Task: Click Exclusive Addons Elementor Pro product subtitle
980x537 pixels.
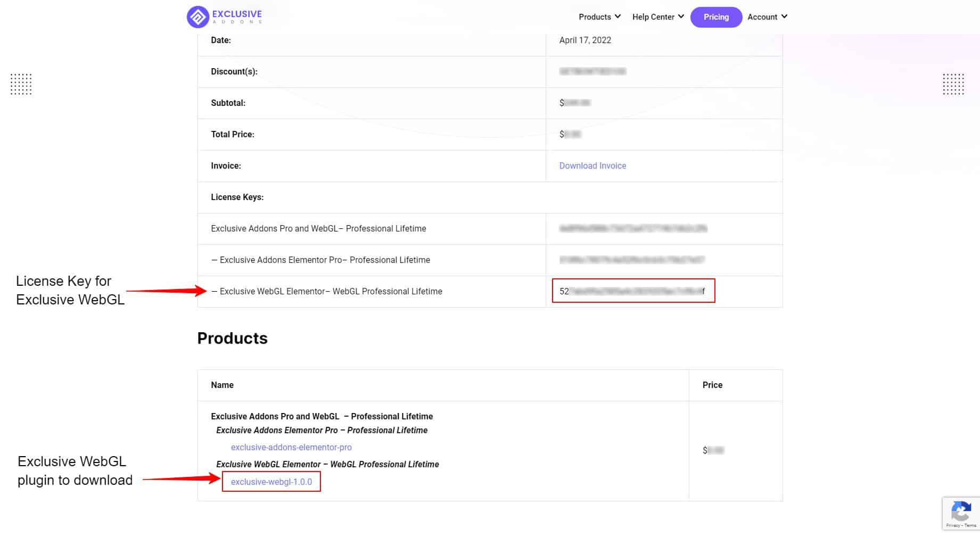Action: click(322, 430)
